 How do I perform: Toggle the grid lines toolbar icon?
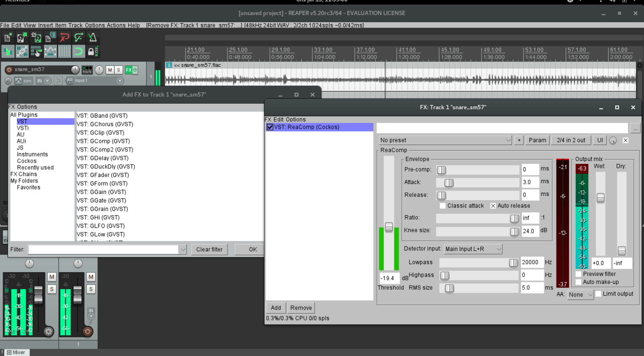[x=64, y=51]
